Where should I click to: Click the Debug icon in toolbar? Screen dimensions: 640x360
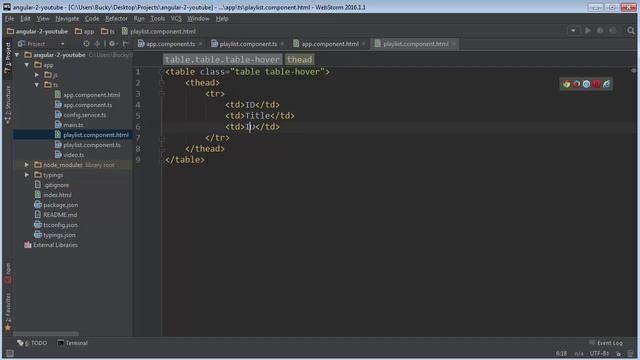click(x=600, y=31)
